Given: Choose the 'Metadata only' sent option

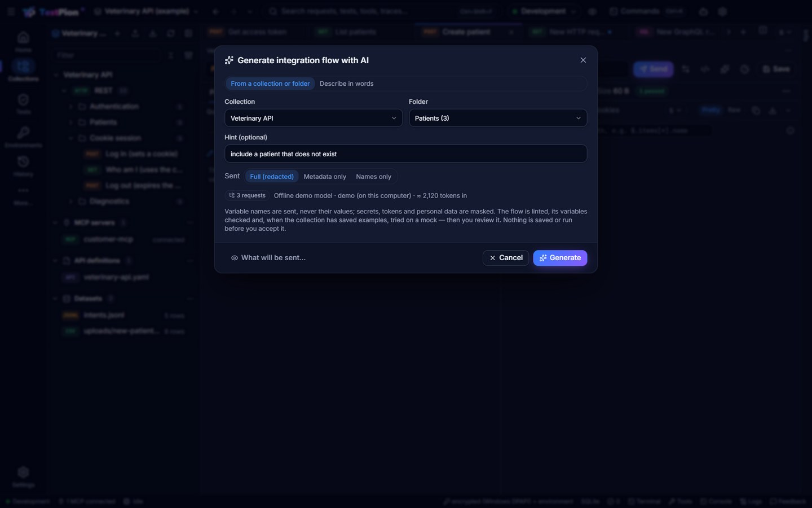Looking at the screenshot, I should [x=325, y=177].
